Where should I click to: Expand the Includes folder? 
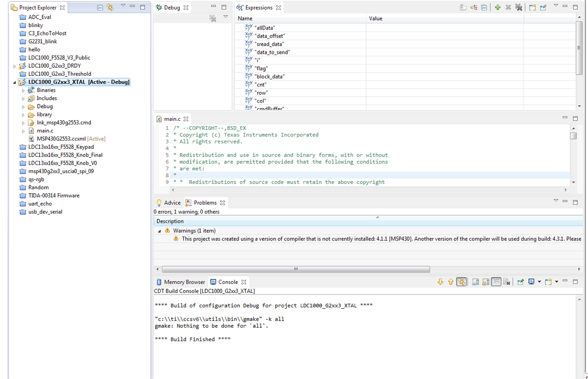23,98
